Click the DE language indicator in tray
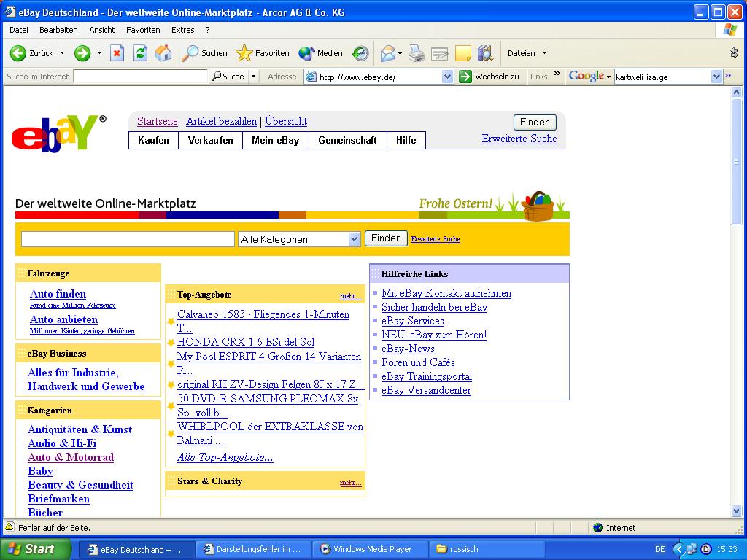 tap(659, 549)
